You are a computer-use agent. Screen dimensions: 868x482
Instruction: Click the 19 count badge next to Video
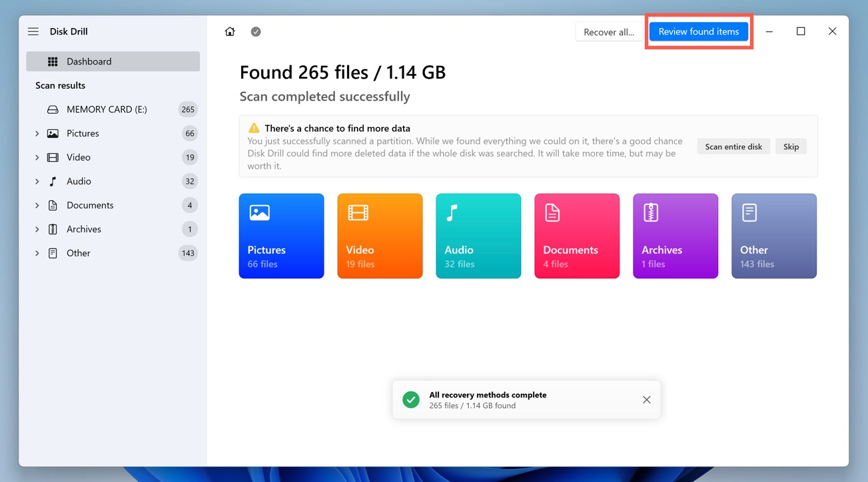[190, 157]
